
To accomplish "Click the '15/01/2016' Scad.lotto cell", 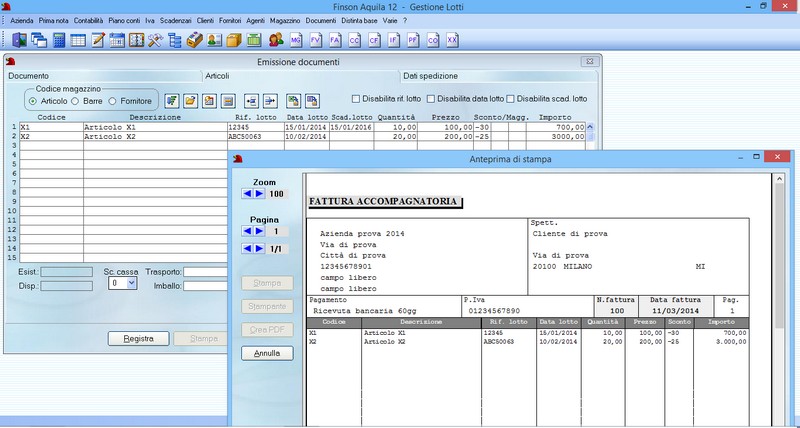I will click(x=351, y=127).
